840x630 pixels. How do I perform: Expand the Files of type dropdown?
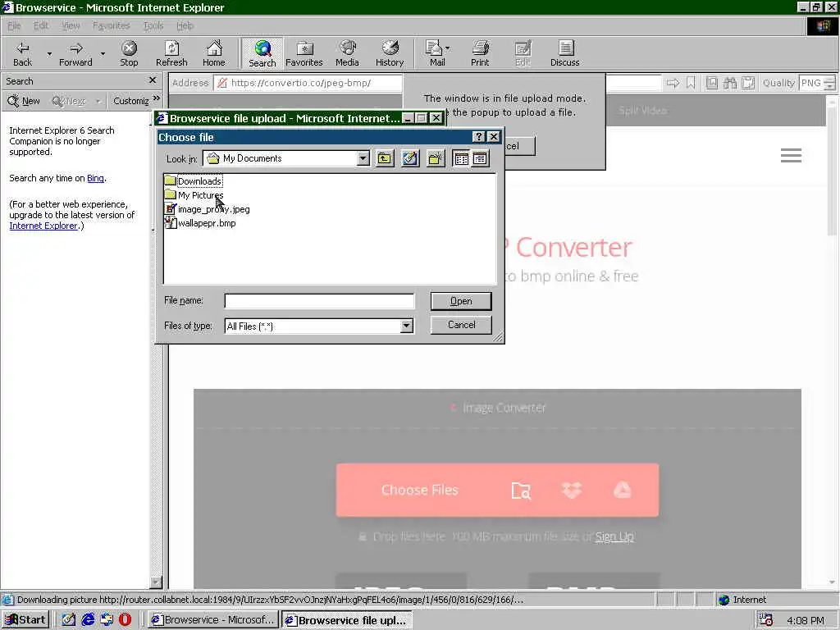[x=407, y=326]
